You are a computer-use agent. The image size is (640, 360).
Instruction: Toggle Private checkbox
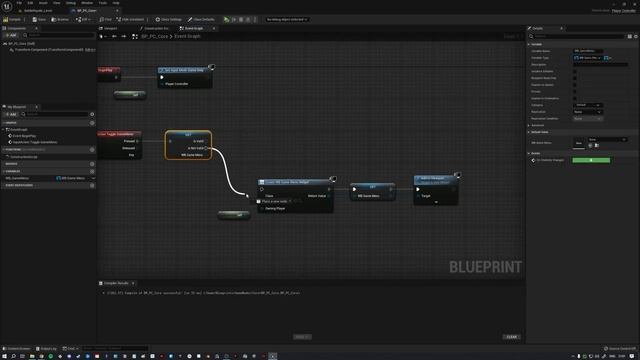575,91
